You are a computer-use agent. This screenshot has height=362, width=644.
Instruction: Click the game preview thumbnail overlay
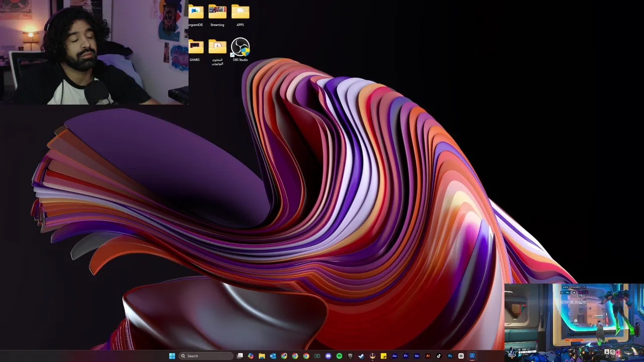[574, 322]
